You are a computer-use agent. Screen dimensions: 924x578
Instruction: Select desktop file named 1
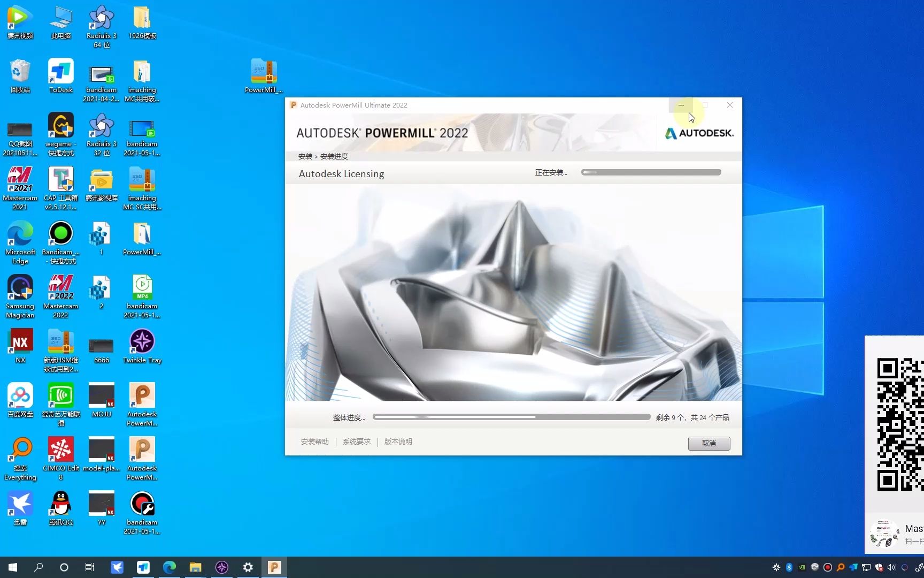pyautogui.click(x=101, y=239)
